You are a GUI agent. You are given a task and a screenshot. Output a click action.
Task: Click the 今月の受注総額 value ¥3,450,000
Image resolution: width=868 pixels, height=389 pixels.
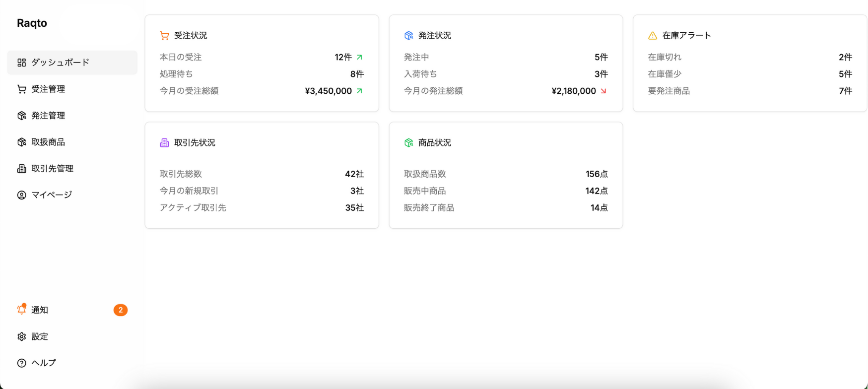[328, 91]
